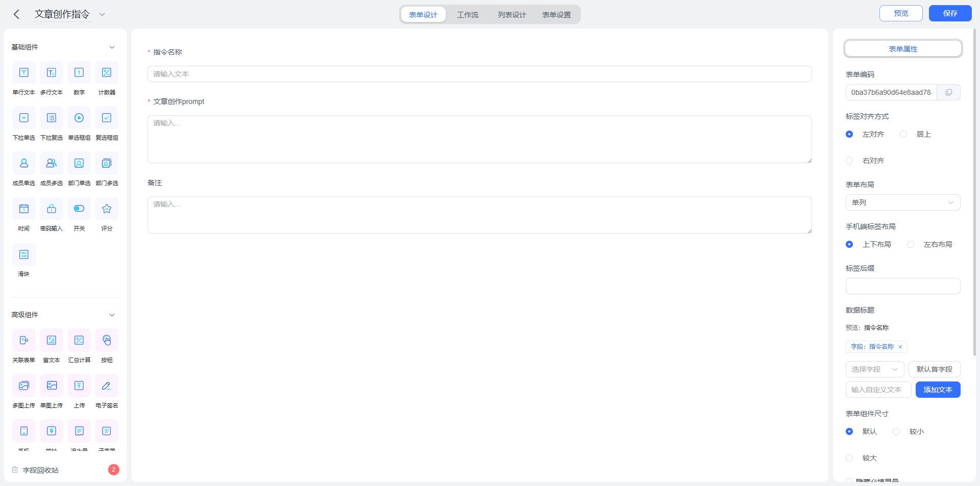This screenshot has height=486, width=980.
Task: Open the 表单设置 tab
Action: [556, 15]
